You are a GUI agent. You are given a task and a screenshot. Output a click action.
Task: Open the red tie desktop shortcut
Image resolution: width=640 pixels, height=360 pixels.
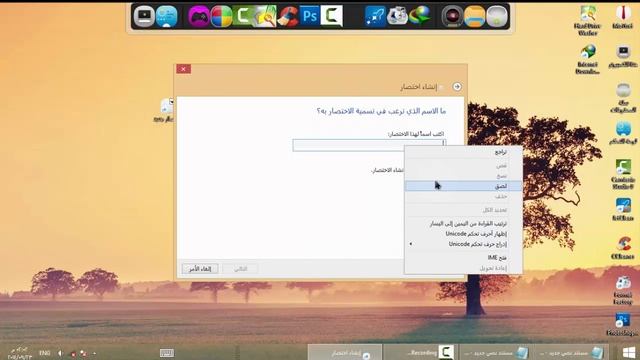point(623,17)
